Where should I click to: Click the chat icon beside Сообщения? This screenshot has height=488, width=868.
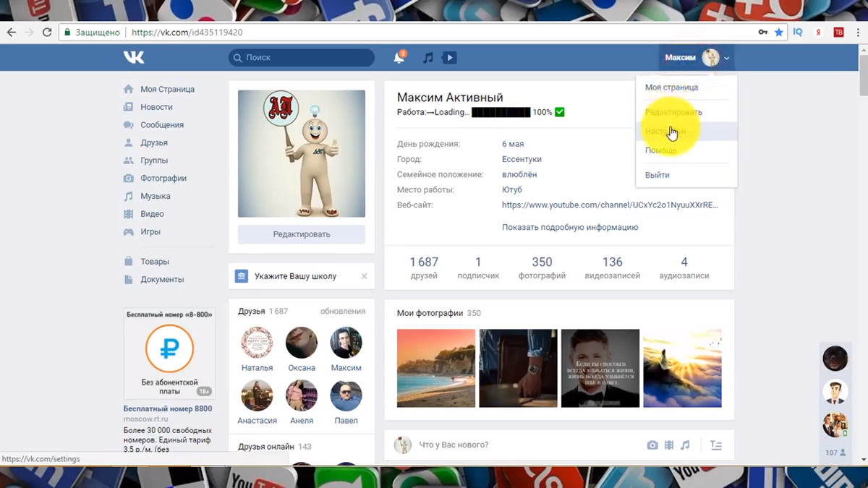[128, 125]
